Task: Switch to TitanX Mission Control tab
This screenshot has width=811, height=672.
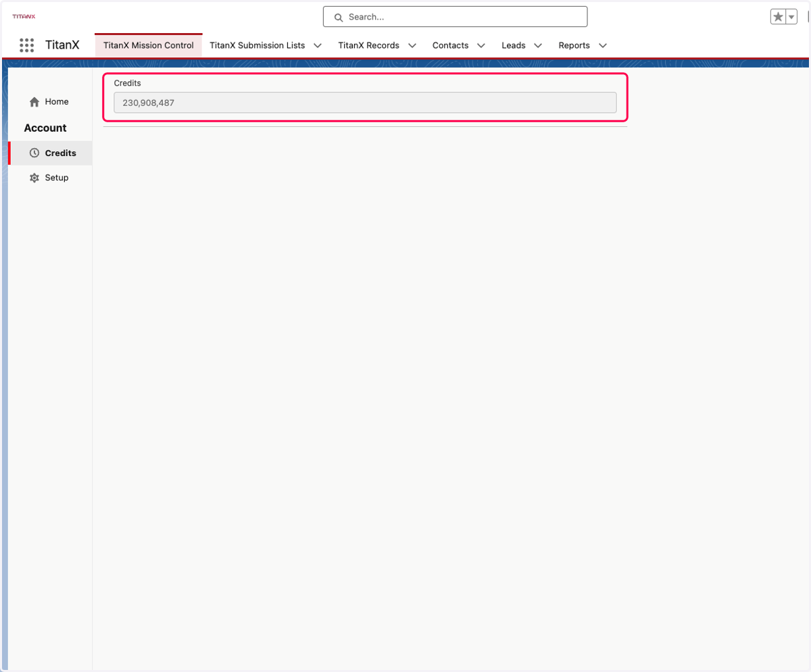Action: tap(149, 45)
